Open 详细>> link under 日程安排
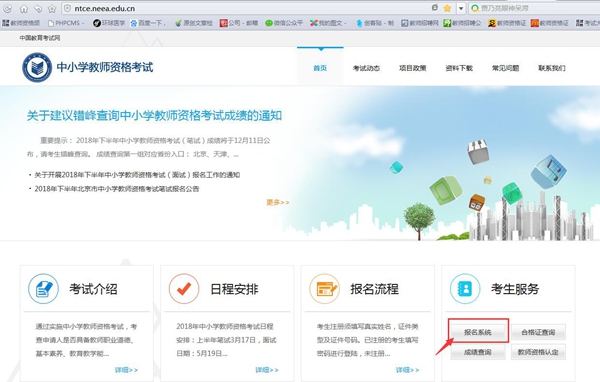This screenshot has height=382, width=600. click(267, 370)
